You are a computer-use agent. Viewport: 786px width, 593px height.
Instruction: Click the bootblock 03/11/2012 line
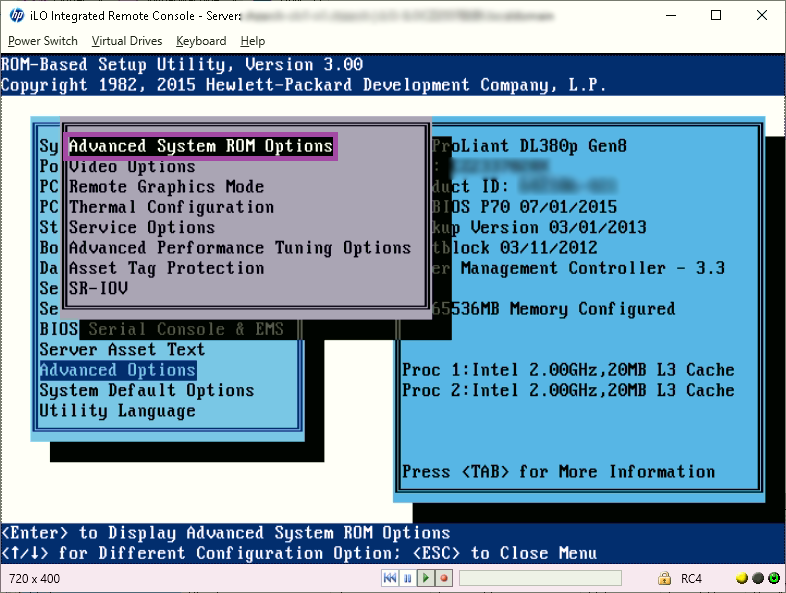[514, 248]
